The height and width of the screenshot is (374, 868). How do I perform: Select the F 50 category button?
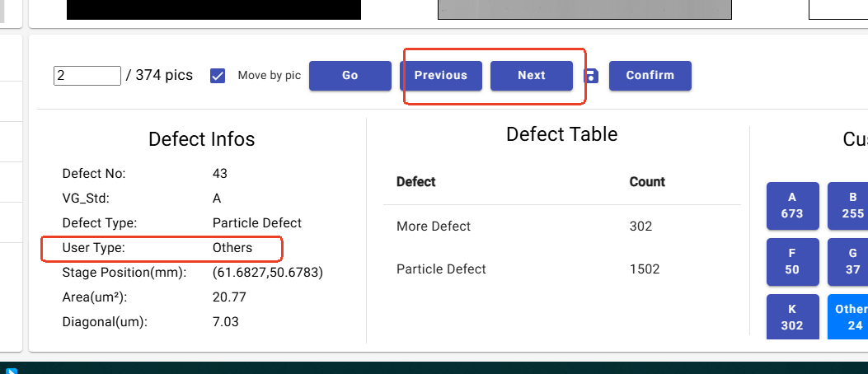point(792,262)
